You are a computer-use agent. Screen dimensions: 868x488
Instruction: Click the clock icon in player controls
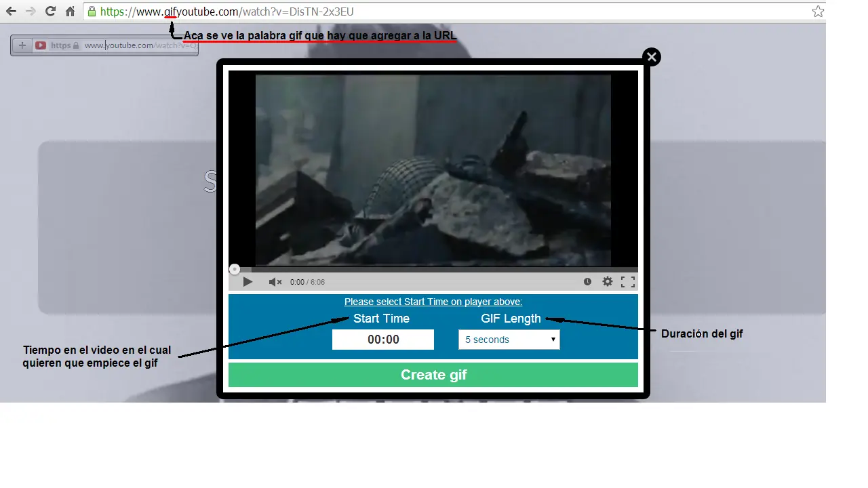587,281
